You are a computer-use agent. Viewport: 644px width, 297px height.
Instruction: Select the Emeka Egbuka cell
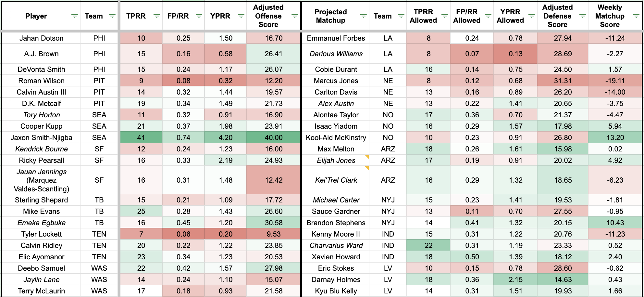coord(41,223)
